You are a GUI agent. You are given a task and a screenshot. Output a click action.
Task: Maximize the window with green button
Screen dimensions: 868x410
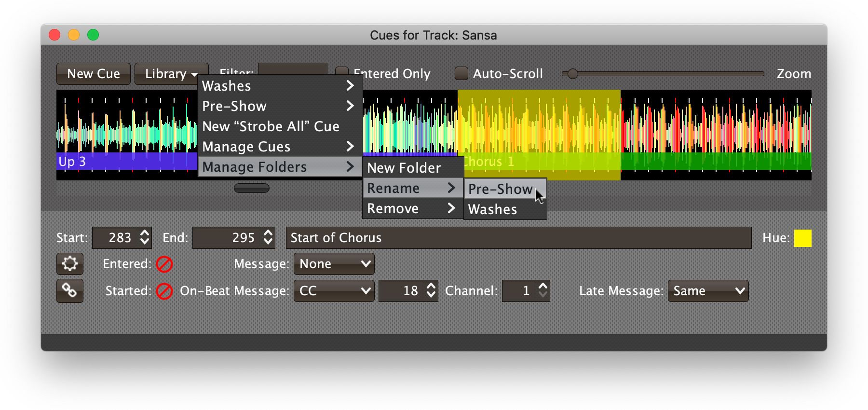click(93, 35)
